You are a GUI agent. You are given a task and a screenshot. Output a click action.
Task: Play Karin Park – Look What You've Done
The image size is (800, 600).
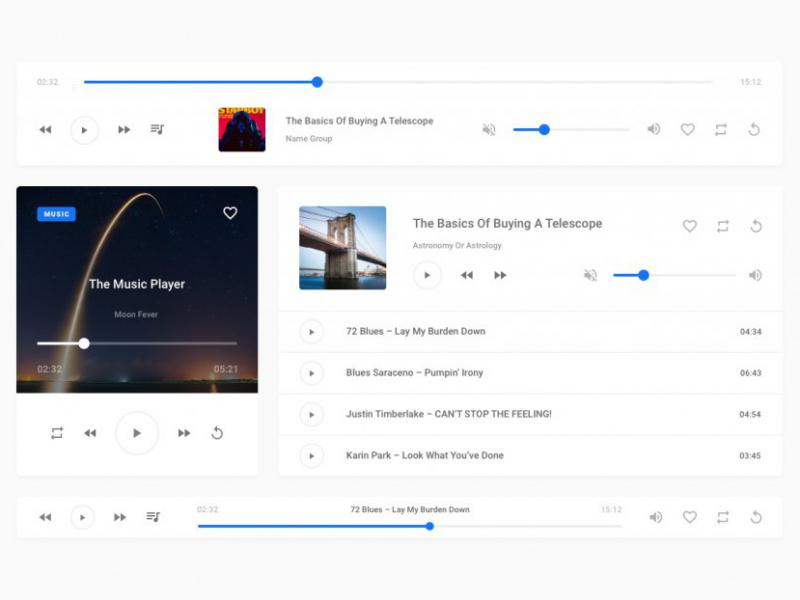click(x=311, y=456)
